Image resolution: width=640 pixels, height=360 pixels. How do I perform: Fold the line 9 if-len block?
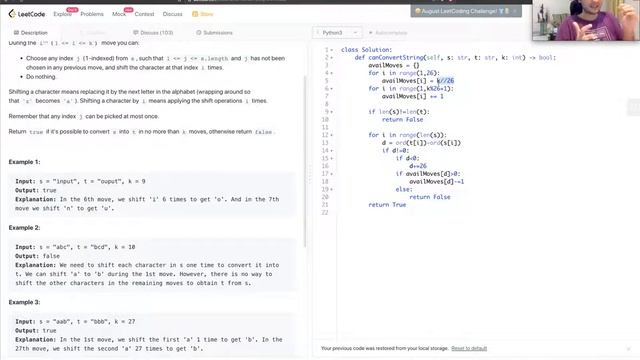pyautogui.click(x=332, y=112)
